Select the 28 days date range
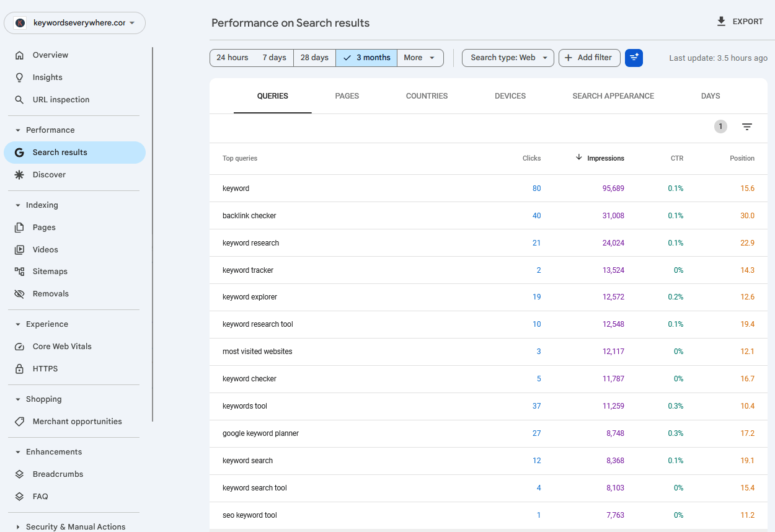 pos(314,58)
